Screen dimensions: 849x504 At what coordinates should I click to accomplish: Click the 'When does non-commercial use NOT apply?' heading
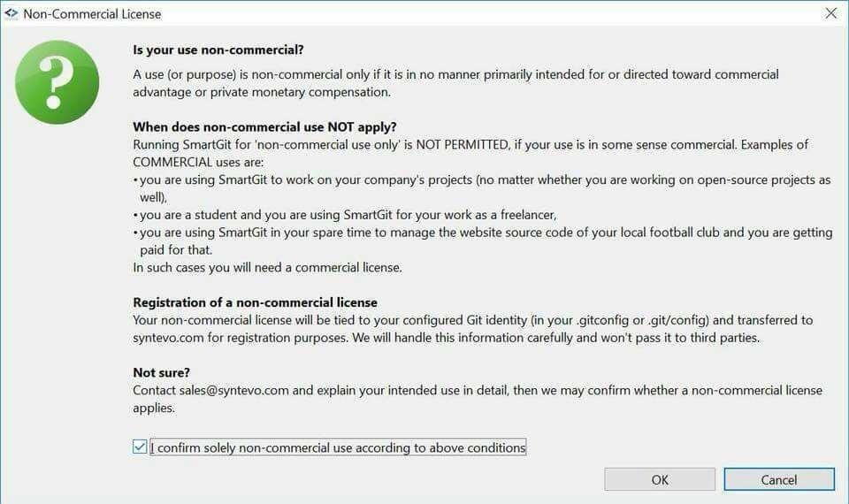pos(264,126)
